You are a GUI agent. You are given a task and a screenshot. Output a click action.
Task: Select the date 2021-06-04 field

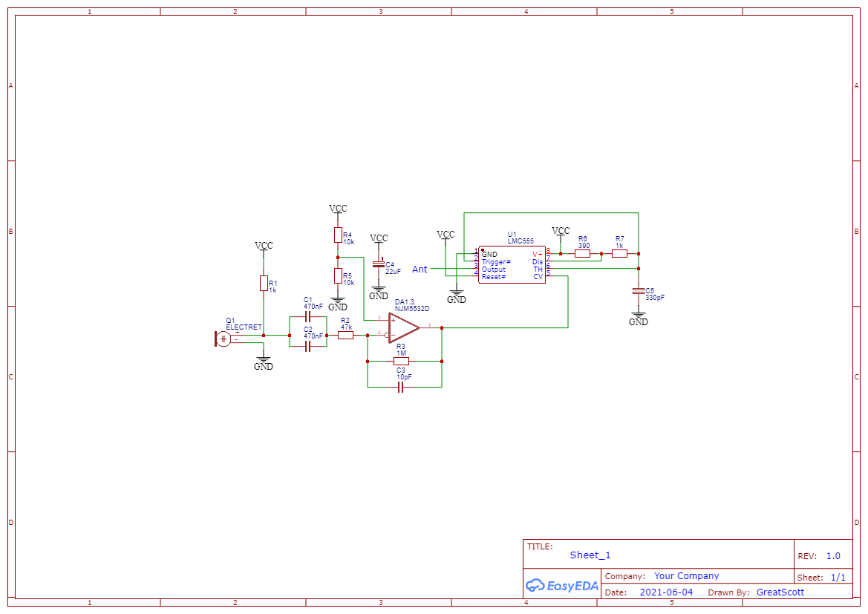(x=666, y=592)
